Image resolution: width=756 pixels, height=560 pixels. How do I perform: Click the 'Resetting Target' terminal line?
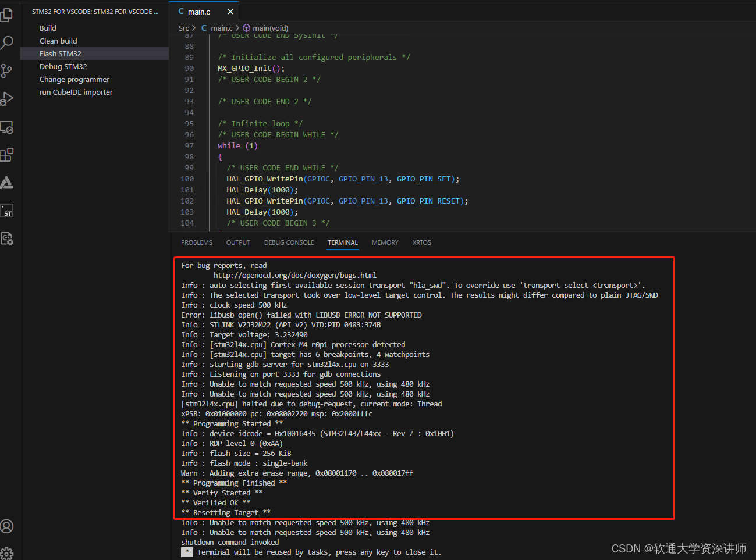coord(226,513)
